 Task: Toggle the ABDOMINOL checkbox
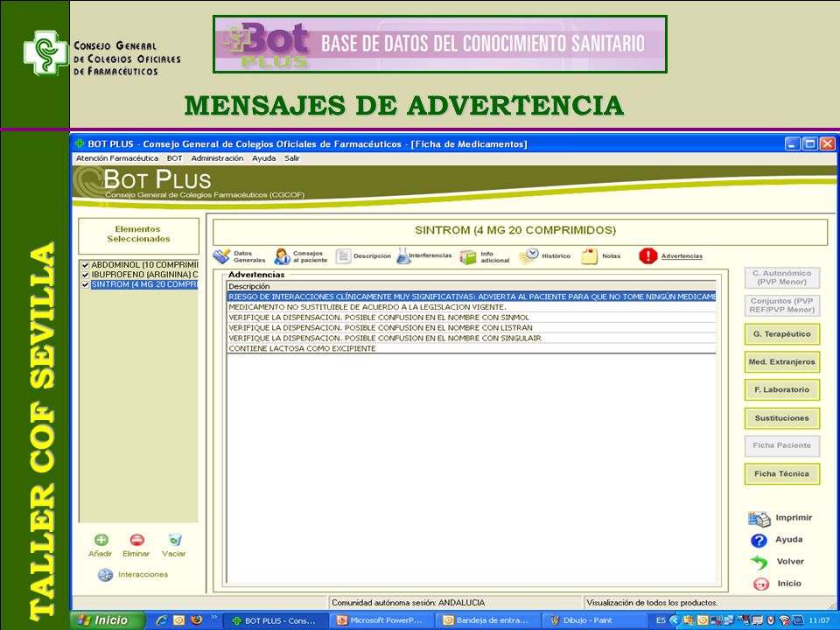85,265
